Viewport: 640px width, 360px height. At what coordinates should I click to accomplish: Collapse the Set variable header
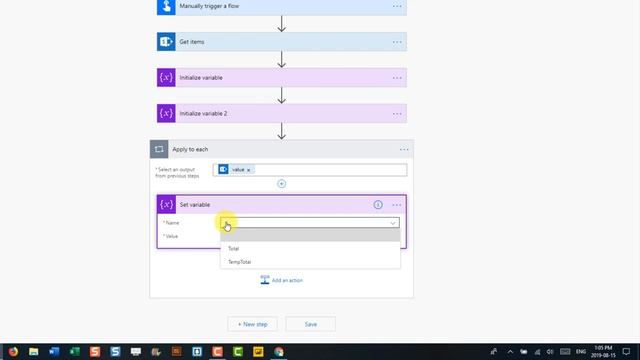[x=282, y=204]
